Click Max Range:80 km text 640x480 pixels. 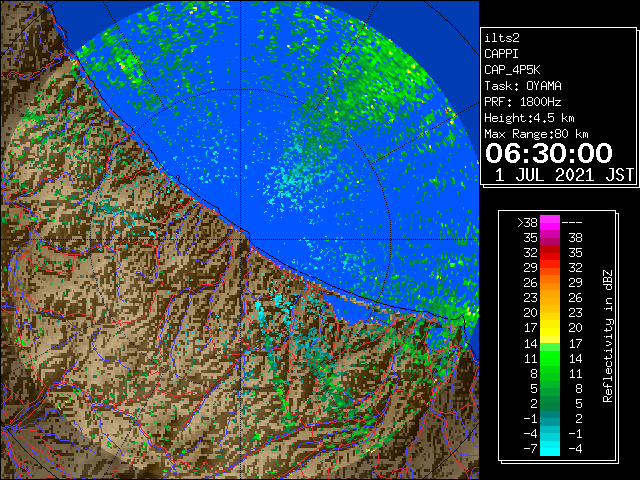click(x=536, y=134)
